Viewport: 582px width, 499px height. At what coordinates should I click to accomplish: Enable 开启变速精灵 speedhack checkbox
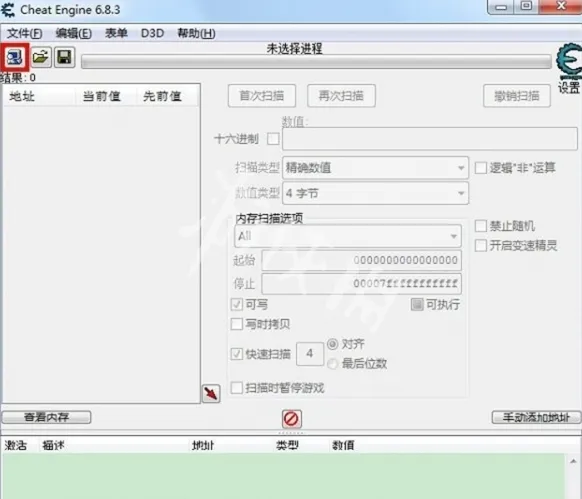(481, 245)
